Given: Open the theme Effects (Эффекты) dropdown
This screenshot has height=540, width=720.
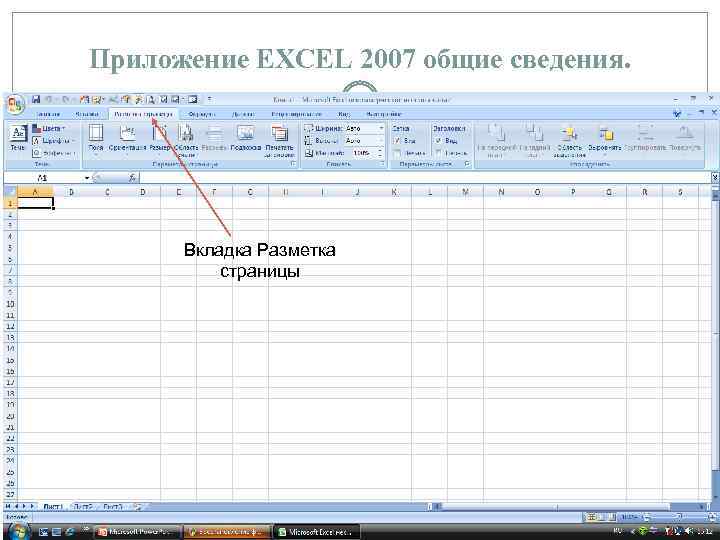Looking at the screenshot, I should click(54, 152).
